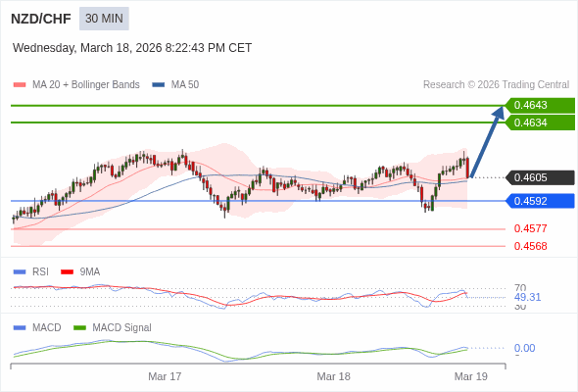Click the MA 50 legend swatch
The width and height of the screenshot is (578, 392).
[x=159, y=85]
